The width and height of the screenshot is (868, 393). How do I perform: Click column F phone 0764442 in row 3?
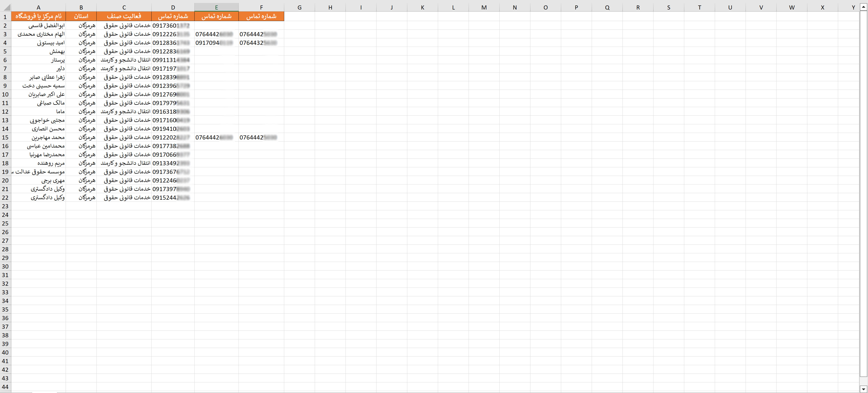point(261,34)
